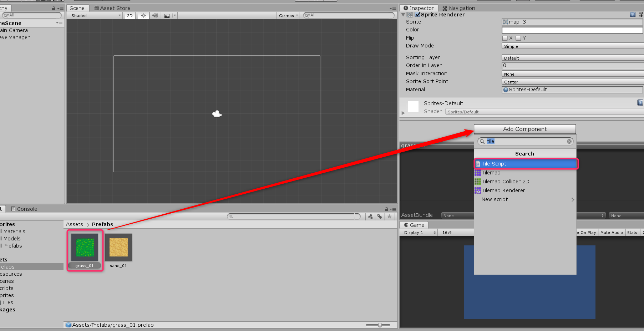Viewport: 644px width, 331px height.
Task: Open the Shaded draw mode dropdown
Action: [95, 15]
